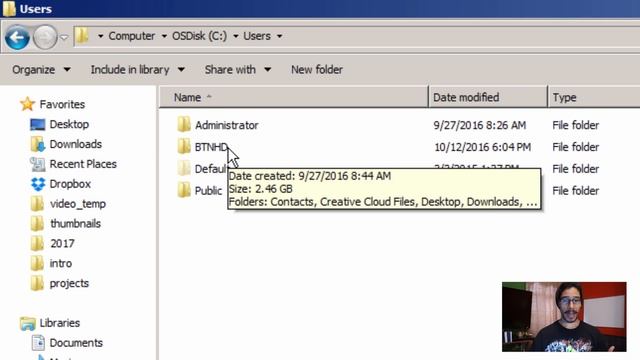Click the greyed Forward arrow button
This screenshot has height=360, width=640.
tap(44, 37)
